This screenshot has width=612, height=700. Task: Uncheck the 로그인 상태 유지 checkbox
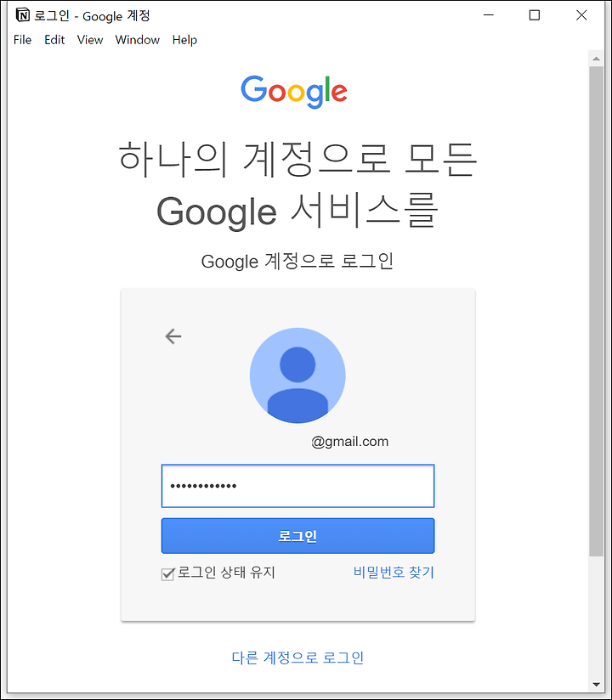pyautogui.click(x=167, y=573)
